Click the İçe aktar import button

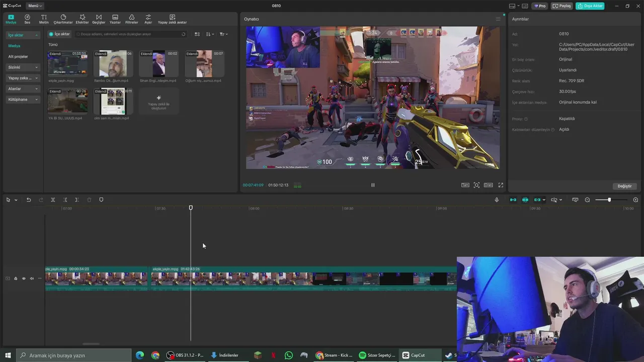click(x=59, y=34)
